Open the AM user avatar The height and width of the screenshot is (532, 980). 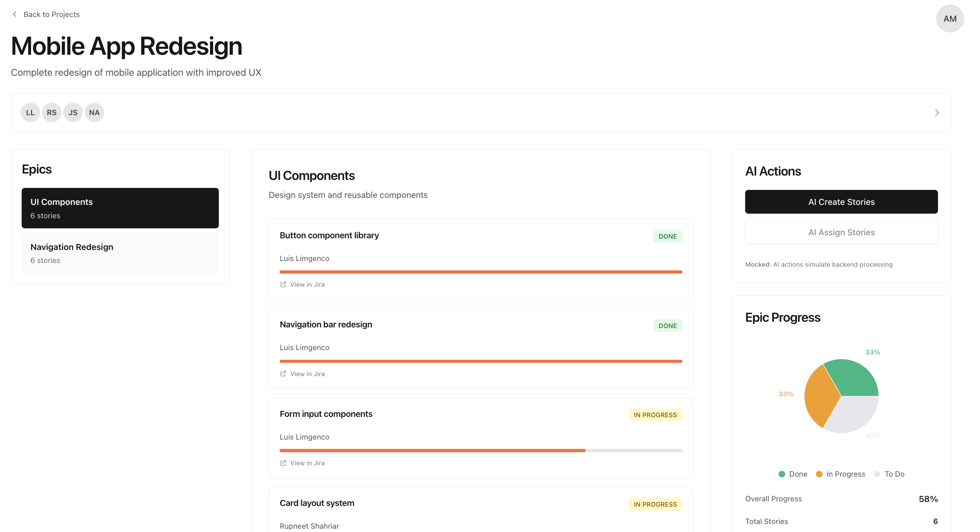pyautogui.click(x=949, y=19)
